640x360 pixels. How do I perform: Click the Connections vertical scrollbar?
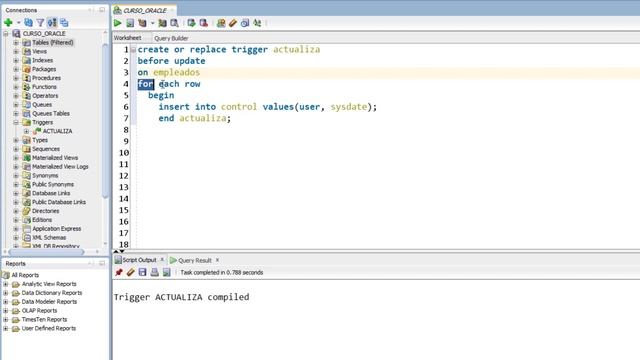point(105,122)
